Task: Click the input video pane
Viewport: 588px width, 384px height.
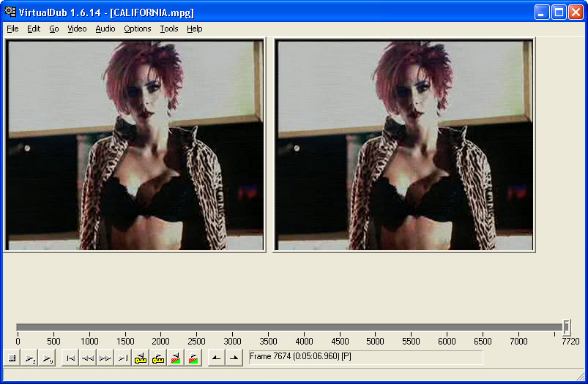Action: [x=135, y=145]
